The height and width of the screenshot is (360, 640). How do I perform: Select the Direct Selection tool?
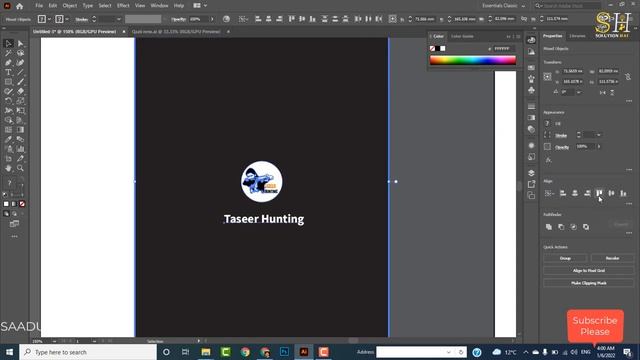pos(20,43)
